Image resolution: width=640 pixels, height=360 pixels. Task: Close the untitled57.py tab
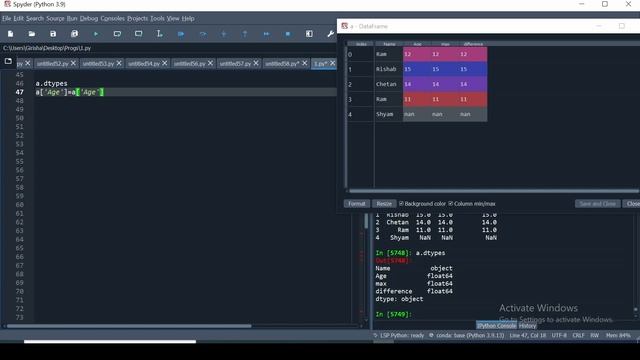[256, 63]
